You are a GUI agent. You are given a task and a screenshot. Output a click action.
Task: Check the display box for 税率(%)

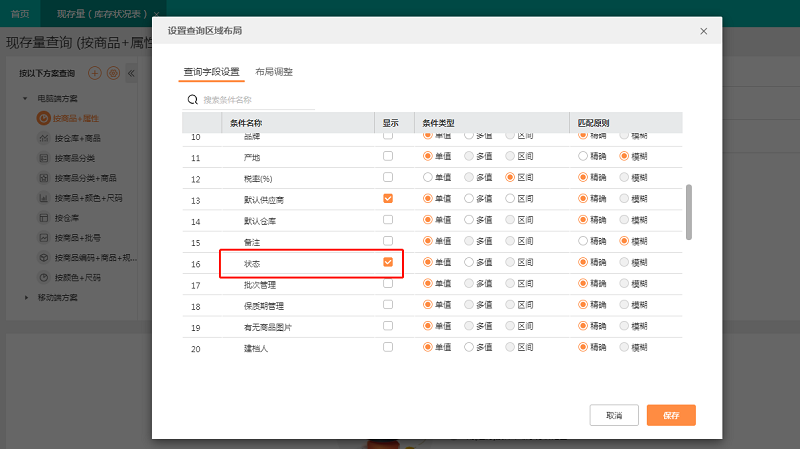[388, 177]
